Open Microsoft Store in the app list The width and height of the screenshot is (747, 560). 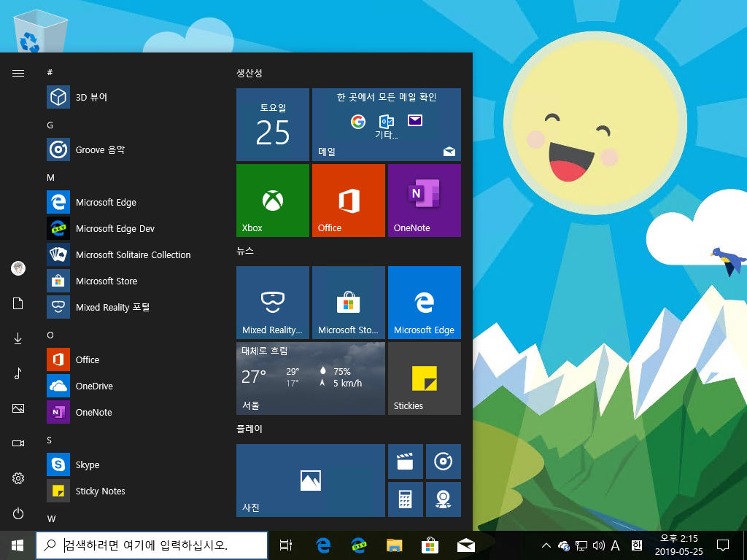pyautogui.click(x=128, y=281)
